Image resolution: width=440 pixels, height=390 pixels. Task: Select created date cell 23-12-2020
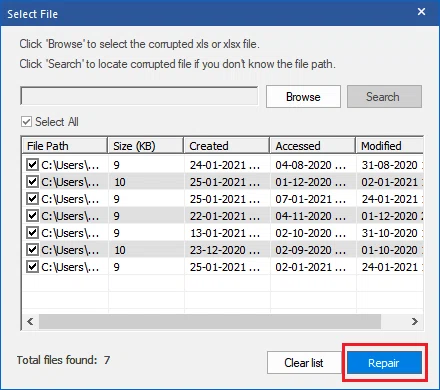tap(225, 250)
